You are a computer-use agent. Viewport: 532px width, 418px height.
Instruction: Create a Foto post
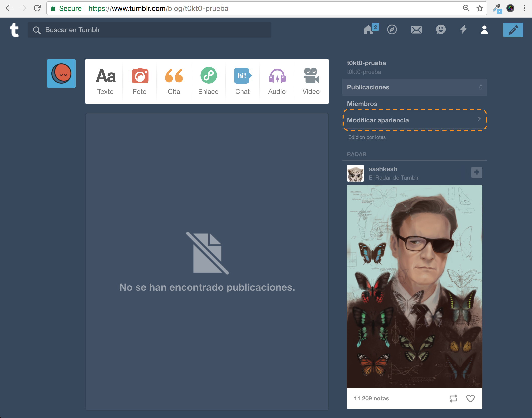point(140,82)
